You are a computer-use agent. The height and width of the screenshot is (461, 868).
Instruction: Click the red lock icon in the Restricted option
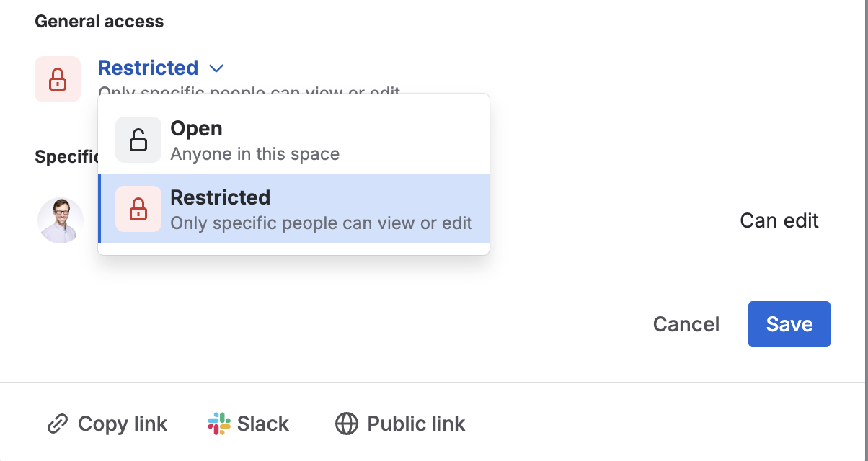click(138, 209)
